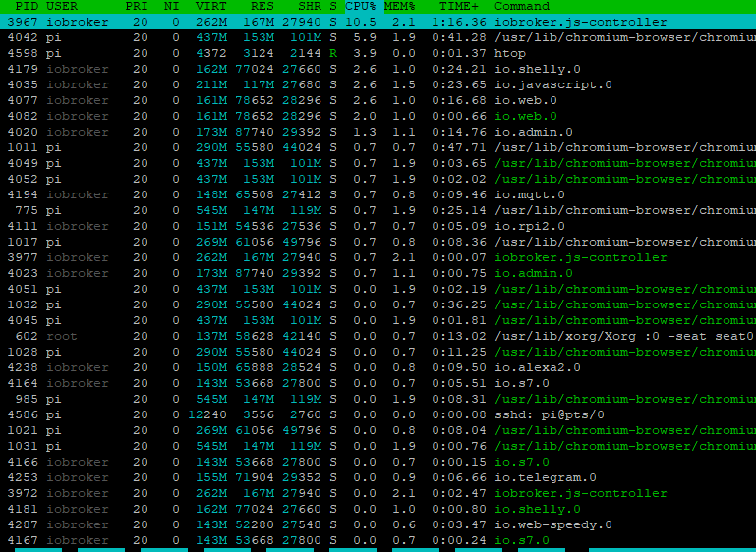Select io.s7.0 row with PID 4164
The image size is (756, 552).
(378, 383)
